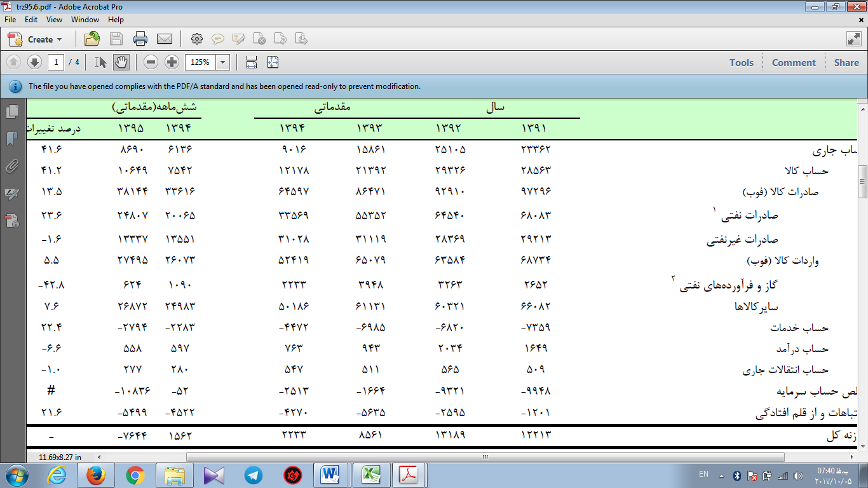
Task: Open Firefox from the taskbar
Action: coord(95,475)
